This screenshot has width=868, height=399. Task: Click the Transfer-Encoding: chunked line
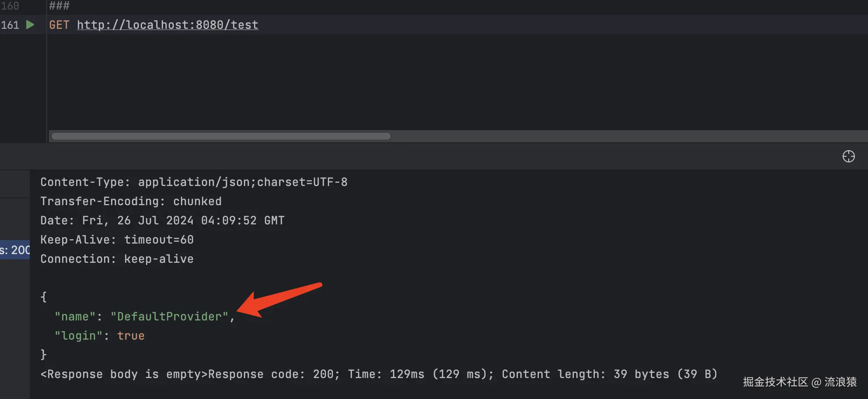click(131, 201)
